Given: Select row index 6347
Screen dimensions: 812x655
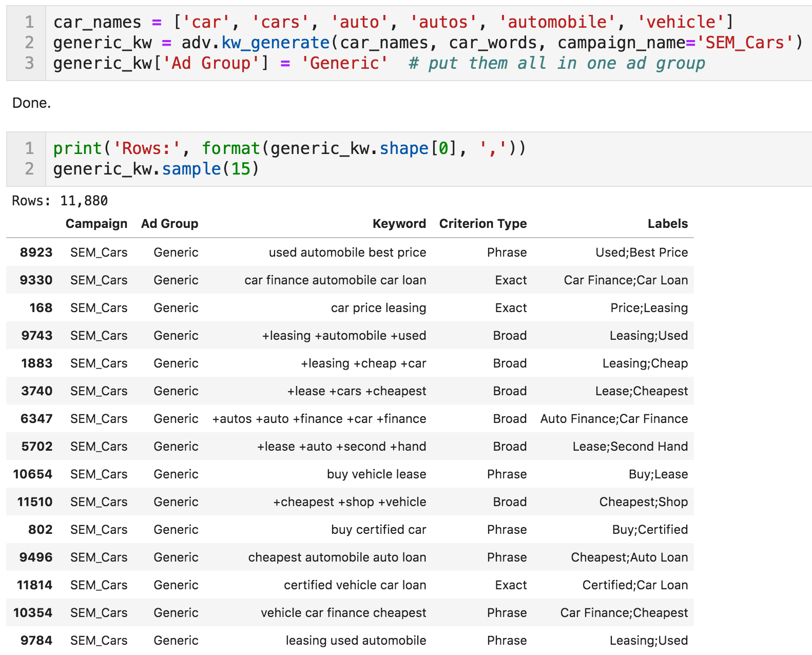Looking at the screenshot, I should [x=36, y=419].
